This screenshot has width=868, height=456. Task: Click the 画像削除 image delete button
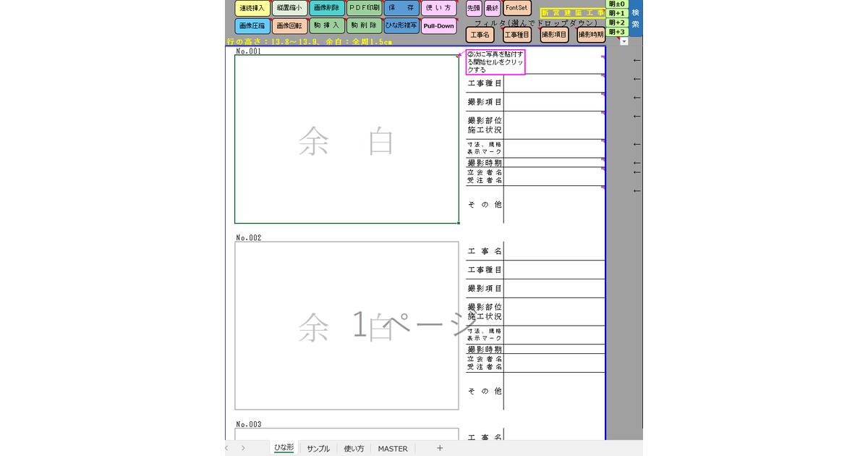(x=327, y=8)
